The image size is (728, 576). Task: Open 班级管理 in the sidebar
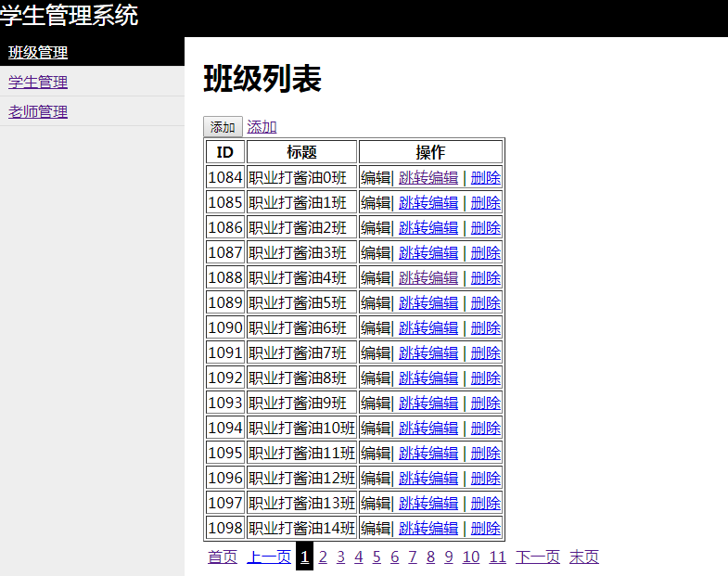click(38, 53)
